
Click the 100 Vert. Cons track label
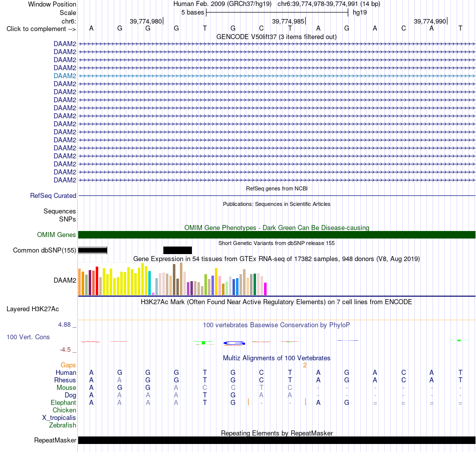coord(28,337)
